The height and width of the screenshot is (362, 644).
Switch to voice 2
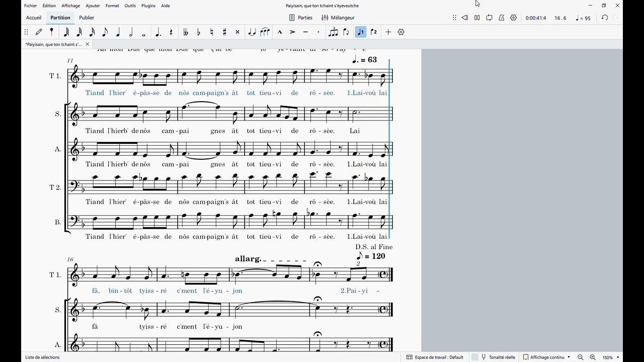coord(374,32)
